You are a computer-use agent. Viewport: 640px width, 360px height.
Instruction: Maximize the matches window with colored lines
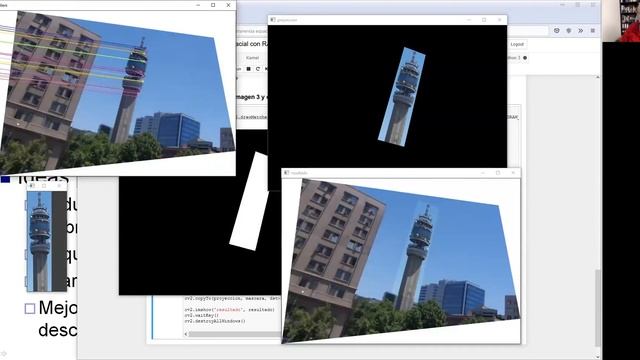pos(213,5)
